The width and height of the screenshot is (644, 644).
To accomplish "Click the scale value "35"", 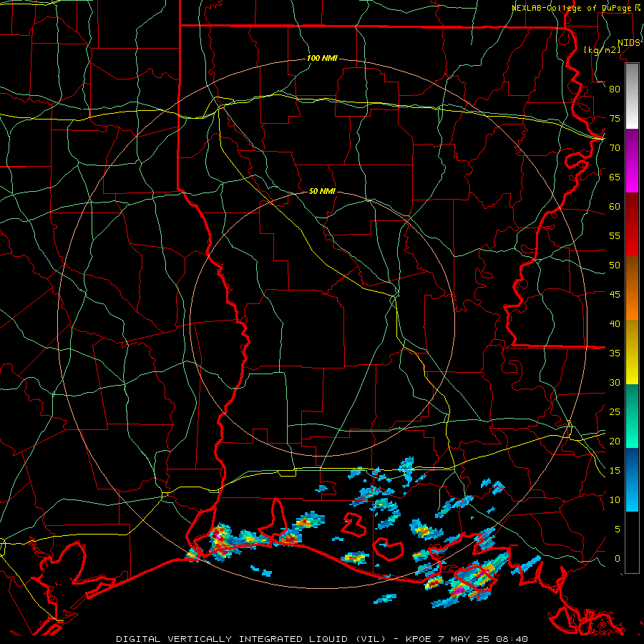I will pos(615,353).
